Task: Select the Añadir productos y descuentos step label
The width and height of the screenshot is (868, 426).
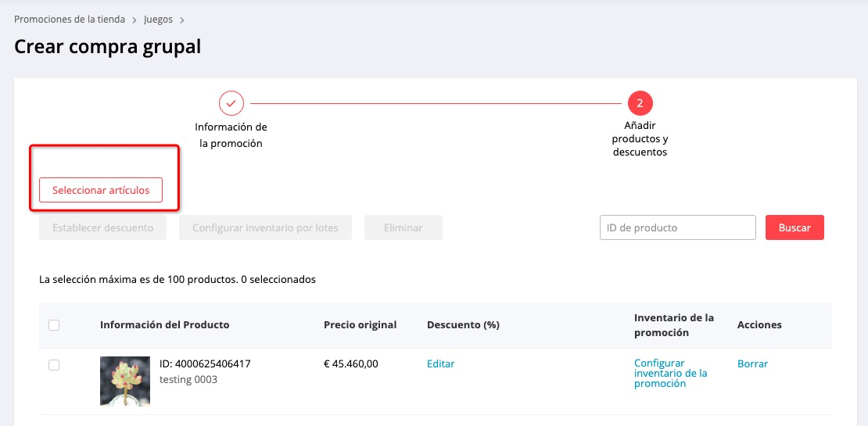Action: pos(640,138)
